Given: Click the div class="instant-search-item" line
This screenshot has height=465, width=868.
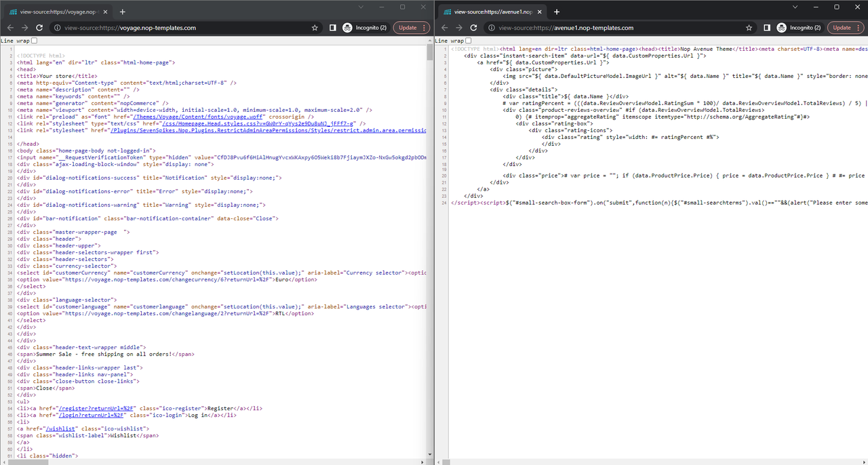Looking at the screenshot, I should coord(585,56).
